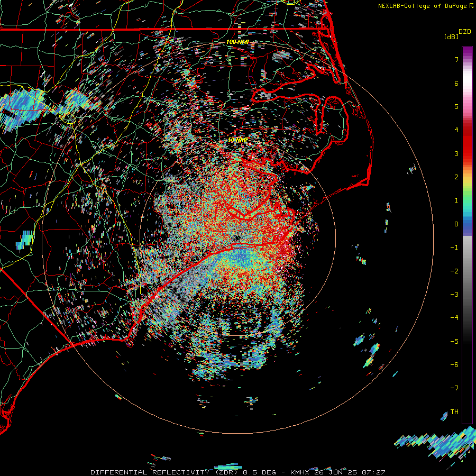Click the colorbar tick label -7
The height and width of the screenshot is (476, 476).
(x=454, y=388)
